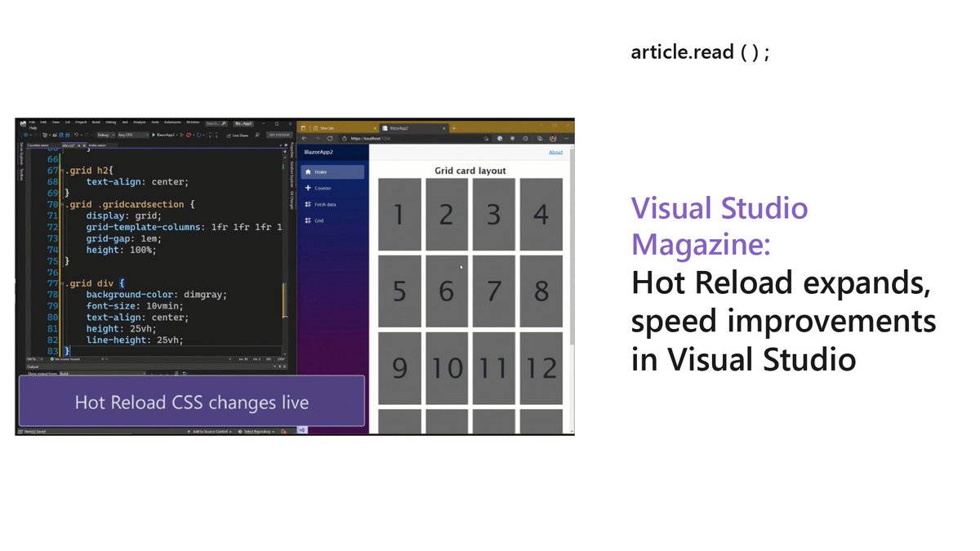Open the Toolbox side panel tab
The image size is (980, 551).
click(x=22, y=174)
